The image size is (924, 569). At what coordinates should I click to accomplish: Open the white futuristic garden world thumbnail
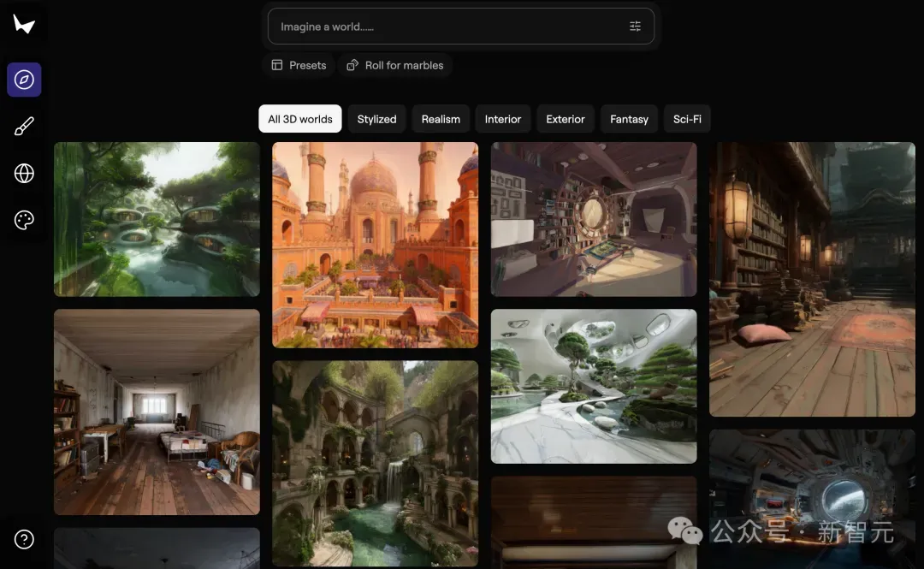click(594, 386)
